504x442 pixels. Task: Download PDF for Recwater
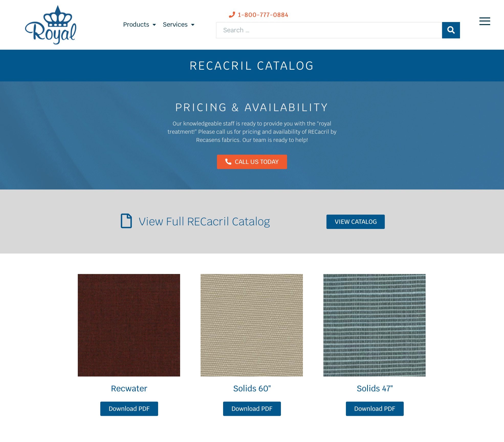pos(129,409)
